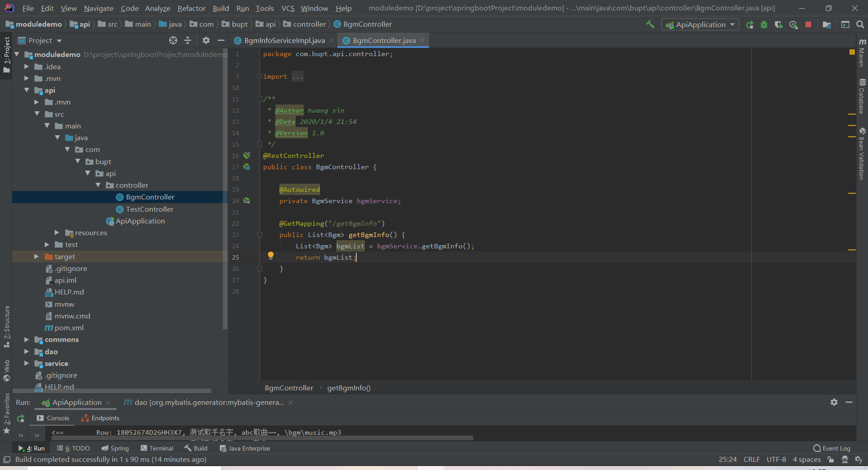Viewport: 868px width, 470px height.
Task: Run with coverage shield icon
Action: pos(778,25)
